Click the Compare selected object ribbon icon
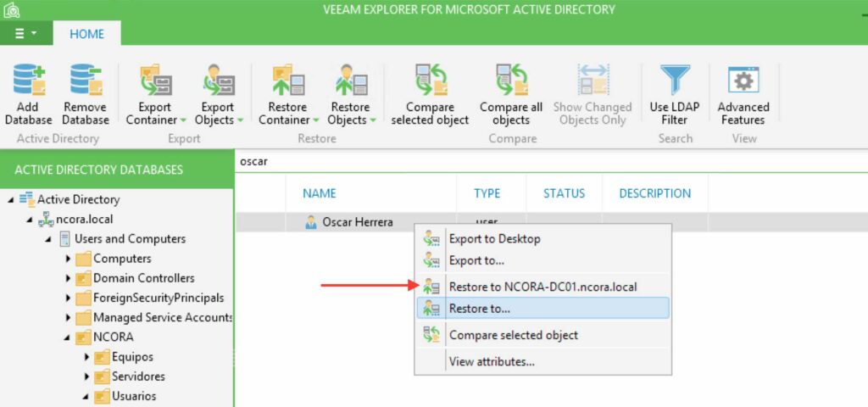868x407 pixels. click(431, 80)
